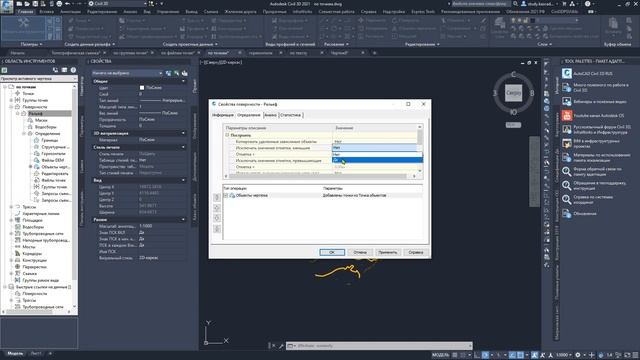
Task: Switch to Информация tab in dialog
Action: tap(223, 115)
